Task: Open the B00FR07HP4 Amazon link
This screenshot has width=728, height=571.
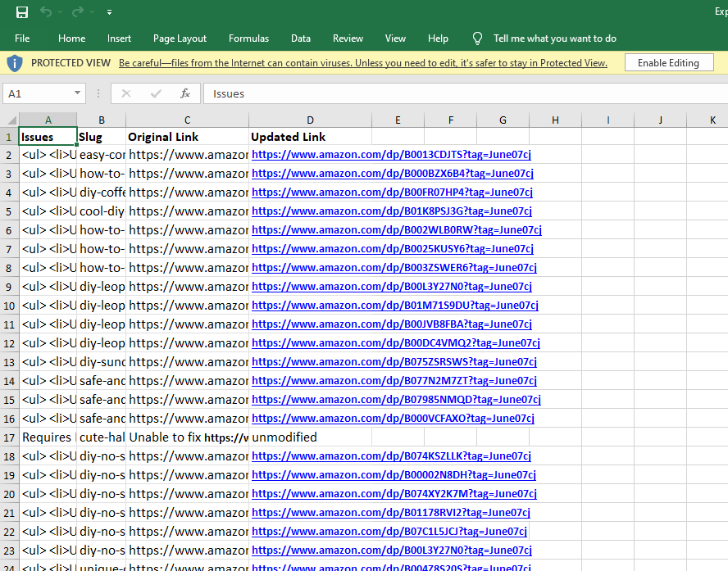Action: [x=392, y=192]
